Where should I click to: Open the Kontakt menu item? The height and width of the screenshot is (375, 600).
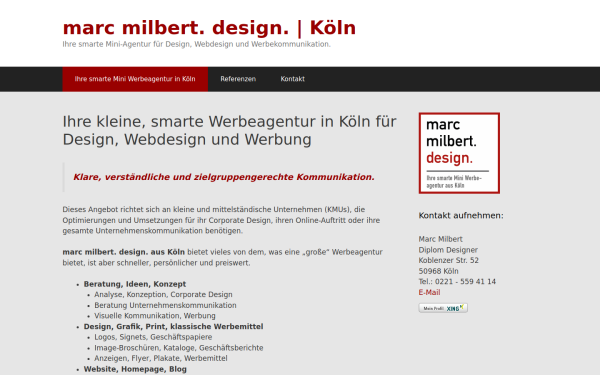tap(292, 79)
